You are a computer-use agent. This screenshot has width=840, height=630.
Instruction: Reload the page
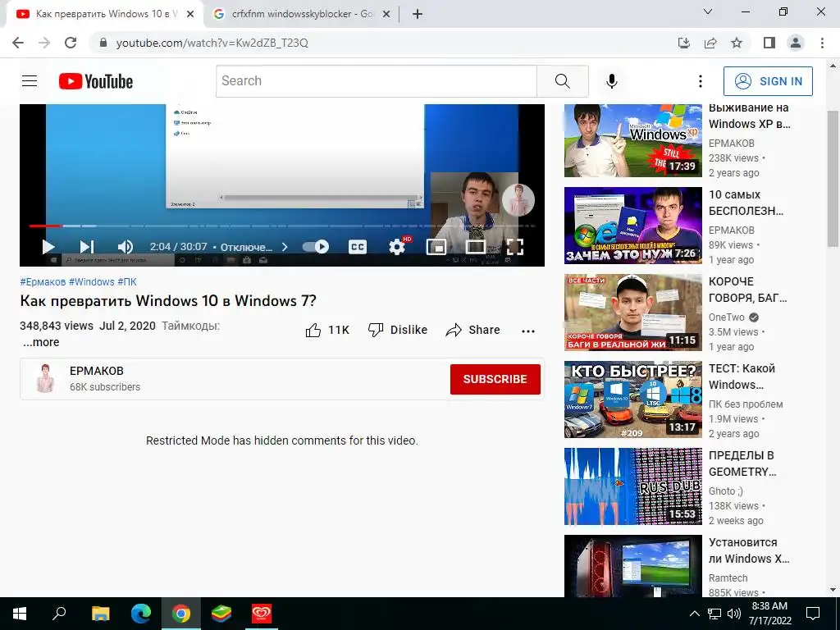click(x=71, y=43)
